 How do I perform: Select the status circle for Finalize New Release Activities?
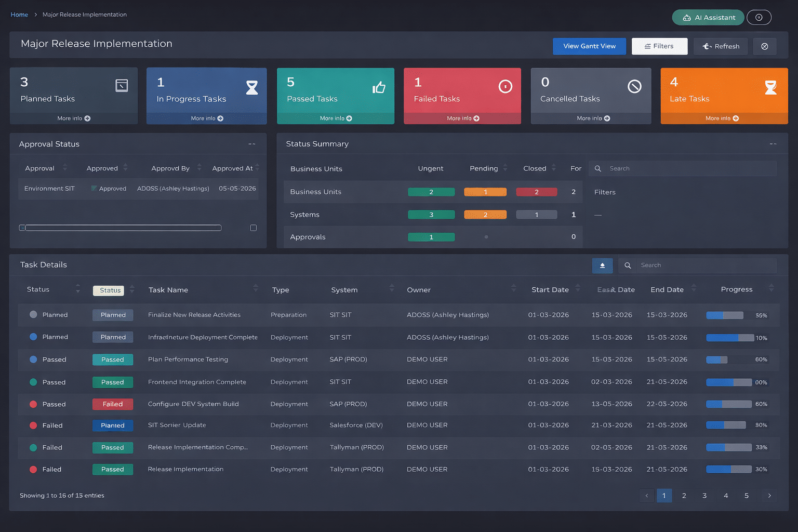[33, 314]
